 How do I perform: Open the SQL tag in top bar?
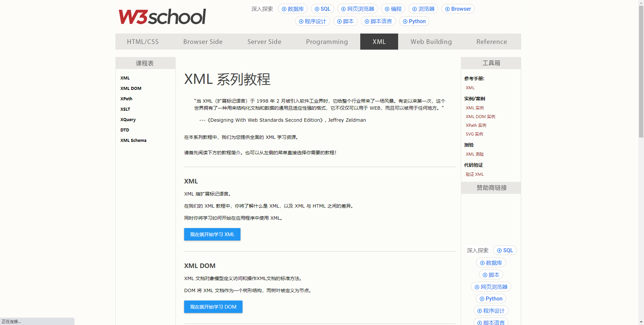[322, 9]
